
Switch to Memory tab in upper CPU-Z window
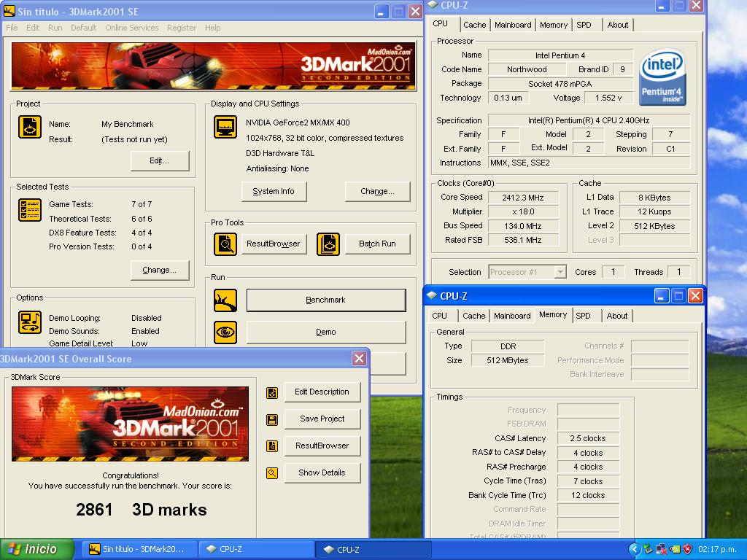tap(554, 25)
